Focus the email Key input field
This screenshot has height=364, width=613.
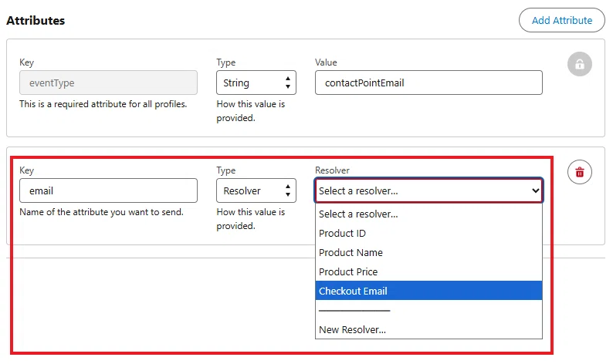tap(108, 190)
